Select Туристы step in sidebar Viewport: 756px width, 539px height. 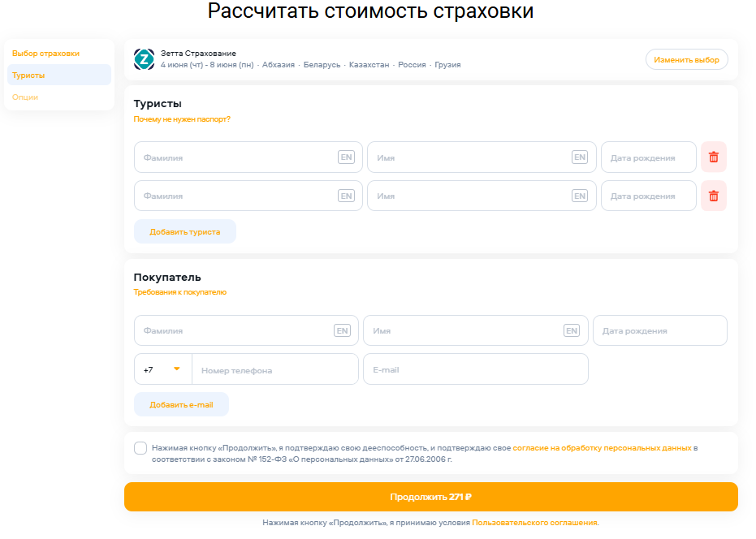[x=29, y=75]
